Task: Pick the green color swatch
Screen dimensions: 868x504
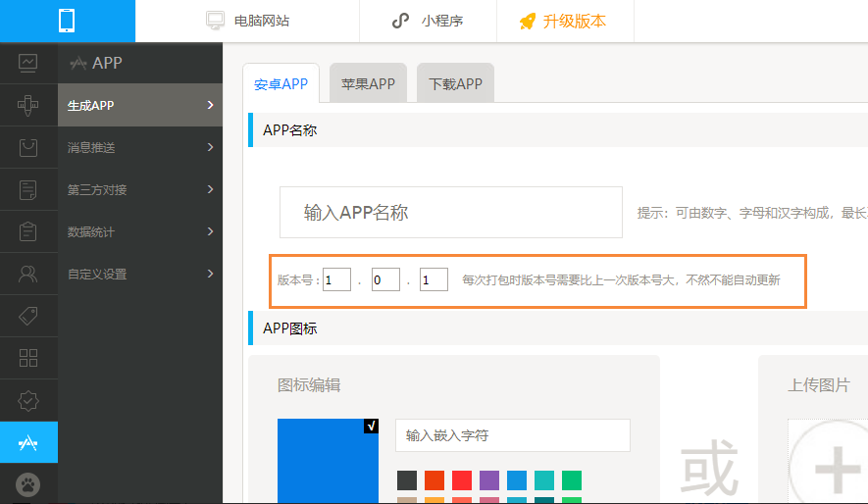Action: coord(572,480)
